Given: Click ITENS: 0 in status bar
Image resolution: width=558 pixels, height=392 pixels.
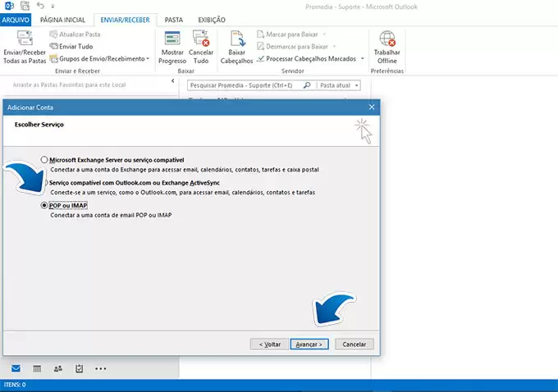Looking at the screenshot, I should (x=15, y=385).
